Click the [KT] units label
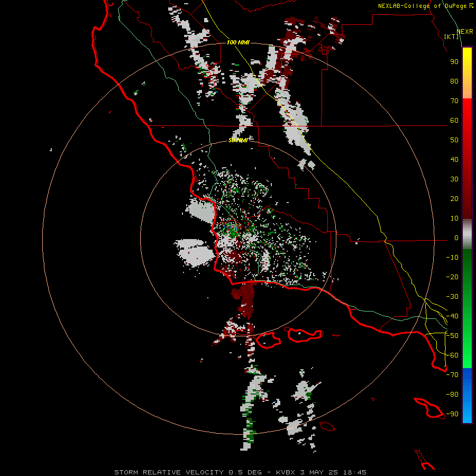476x476 pixels. pos(452,36)
